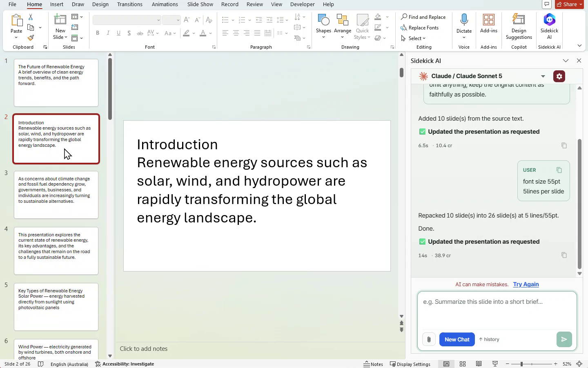Open the Shapes gallery
This screenshot has width=588, height=368.
pyautogui.click(x=323, y=27)
